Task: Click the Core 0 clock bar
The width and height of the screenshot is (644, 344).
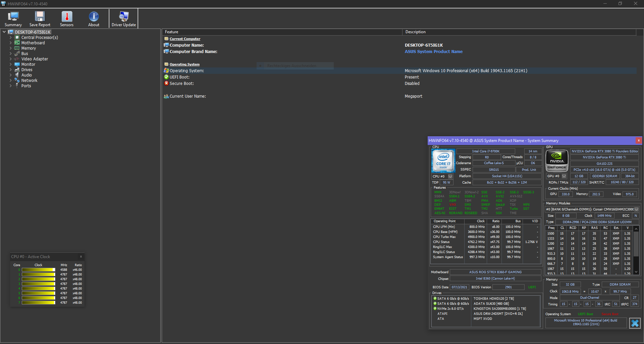Action: [x=39, y=270]
